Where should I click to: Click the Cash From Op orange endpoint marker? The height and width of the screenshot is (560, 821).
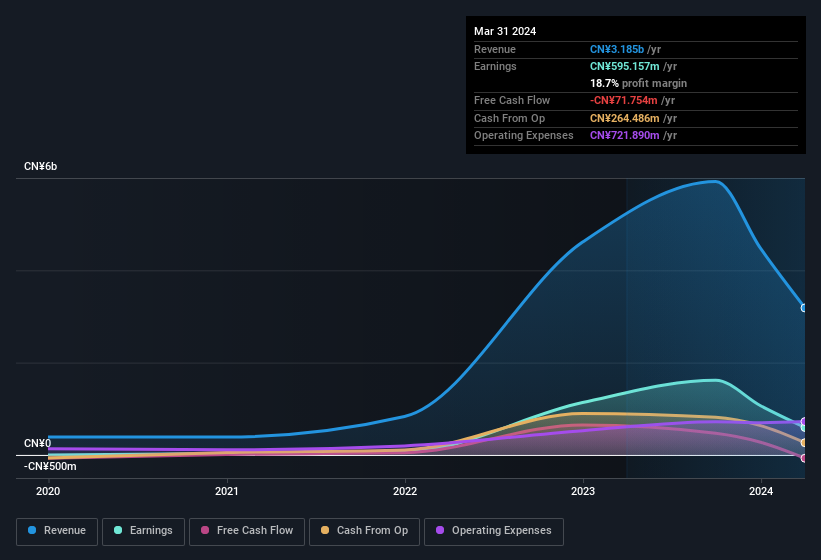coord(804,443)
